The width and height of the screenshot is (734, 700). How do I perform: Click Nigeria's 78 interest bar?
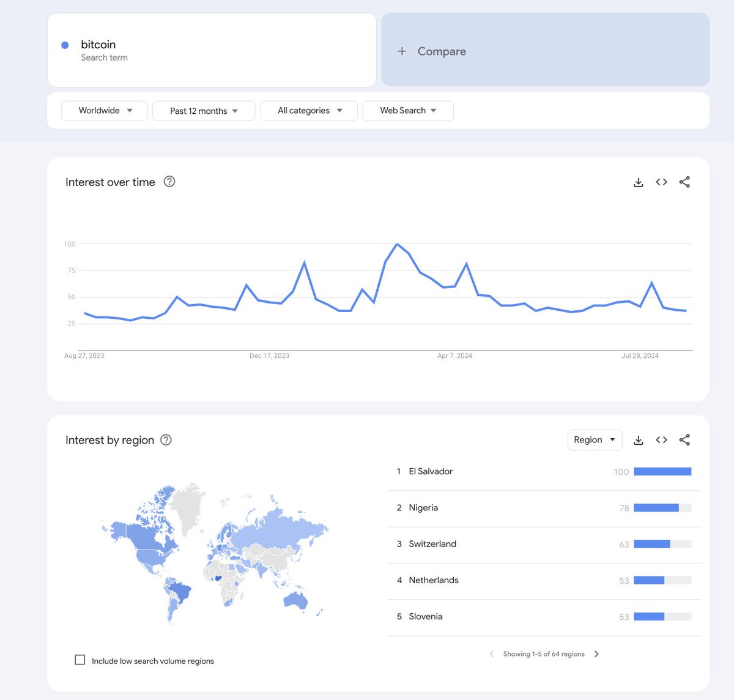click(x=662, y=508)
